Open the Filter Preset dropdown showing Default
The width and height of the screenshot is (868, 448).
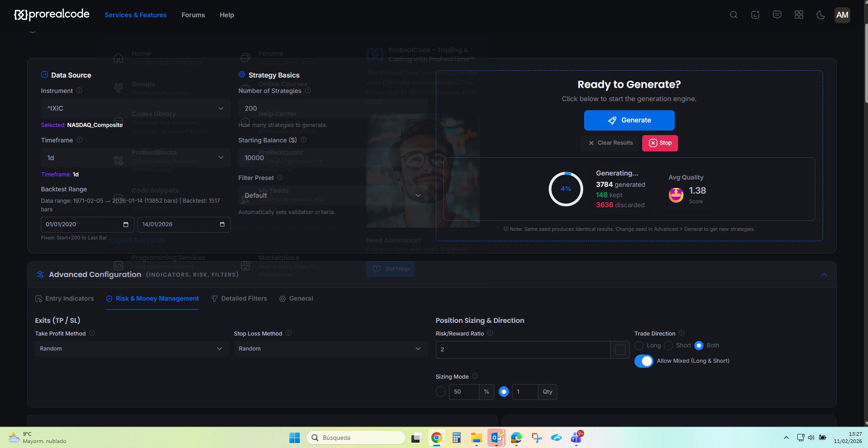(x=333, y=195)
